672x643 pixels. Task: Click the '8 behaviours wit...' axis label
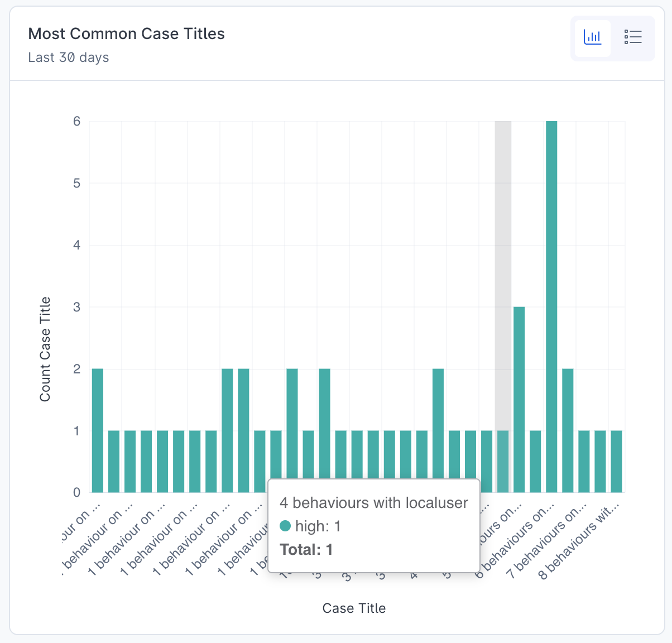(580, 540)
